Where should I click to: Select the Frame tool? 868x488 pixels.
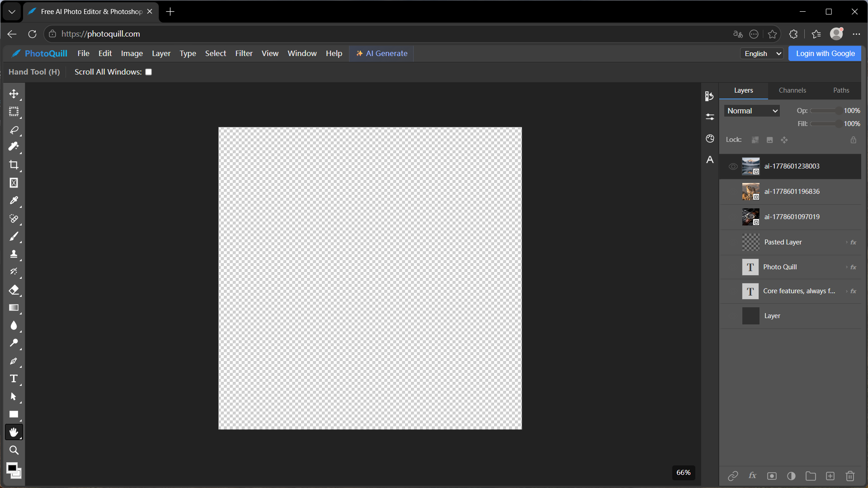pos(14,183)
